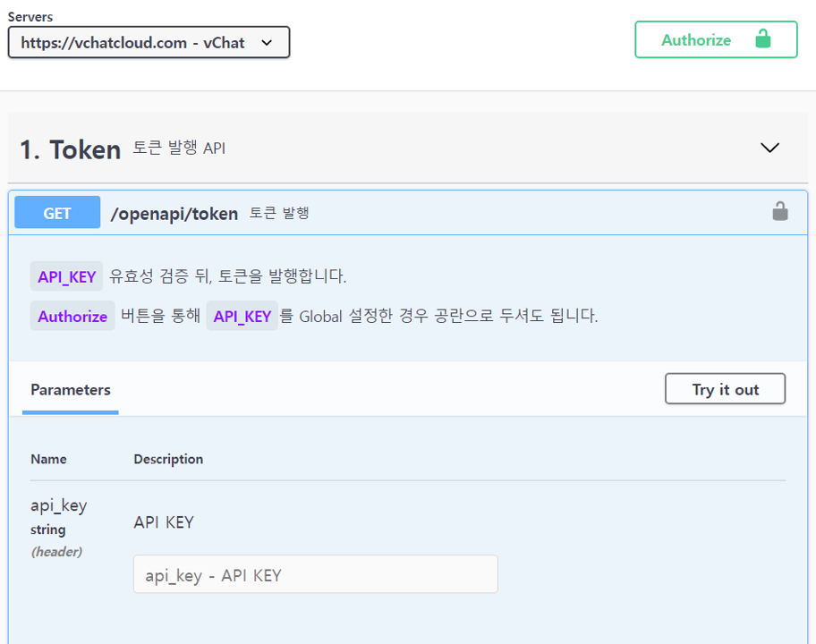Collapse the Token section via its chevron
This screenshot has width=816, height=644.
[769, 148]
